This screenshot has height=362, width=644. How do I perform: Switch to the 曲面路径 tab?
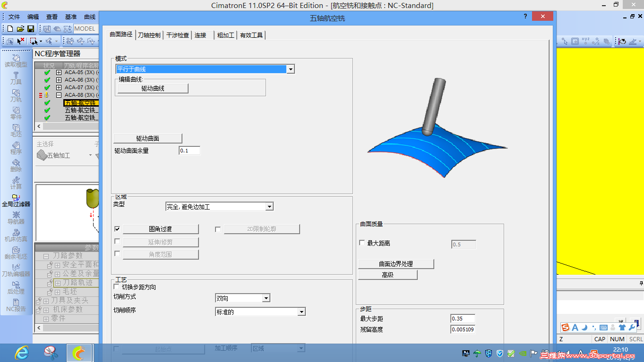pyautogui.click(x=121, y=34)
